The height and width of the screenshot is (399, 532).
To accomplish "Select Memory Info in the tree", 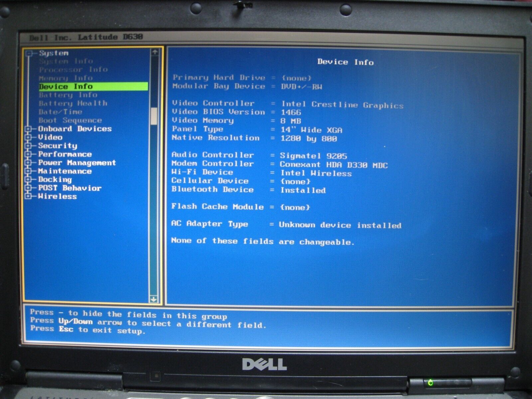I will tap(66, 78).
